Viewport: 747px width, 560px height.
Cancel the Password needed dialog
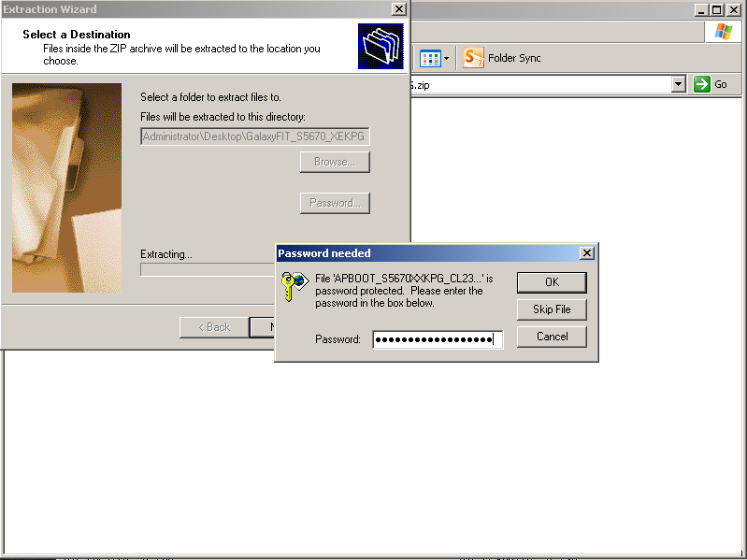point(552,337)
